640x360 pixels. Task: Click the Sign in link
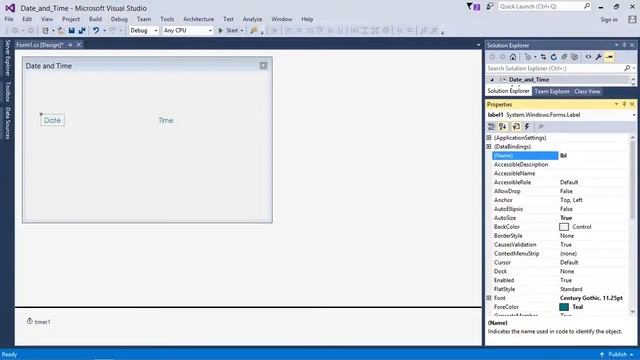tap(609, 20)
